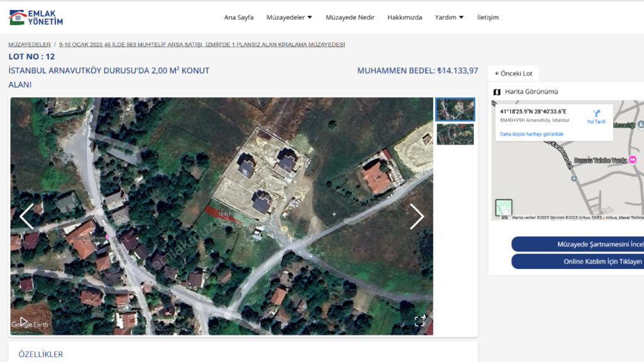Show next image with right arrow
The width and height of the screenshot is (644, 362).
(x=416, y=216)
